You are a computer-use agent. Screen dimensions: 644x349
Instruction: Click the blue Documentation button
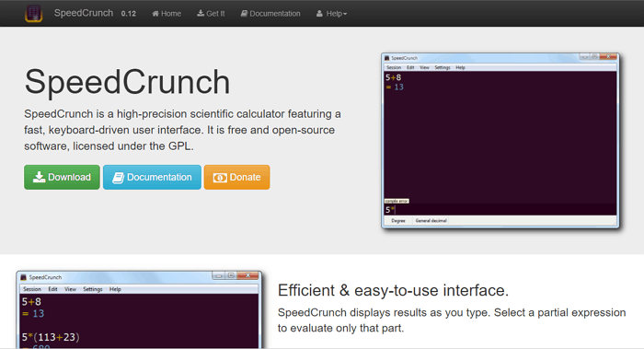[x=152, y=177]
